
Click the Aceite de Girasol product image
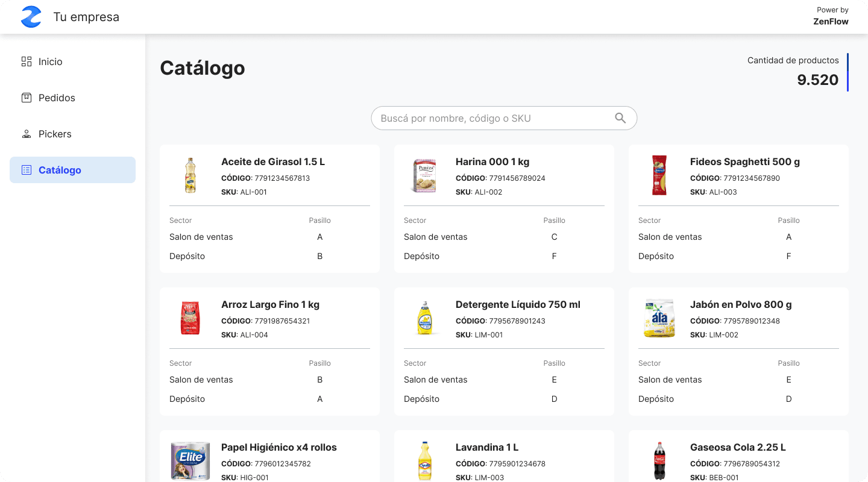190,175
